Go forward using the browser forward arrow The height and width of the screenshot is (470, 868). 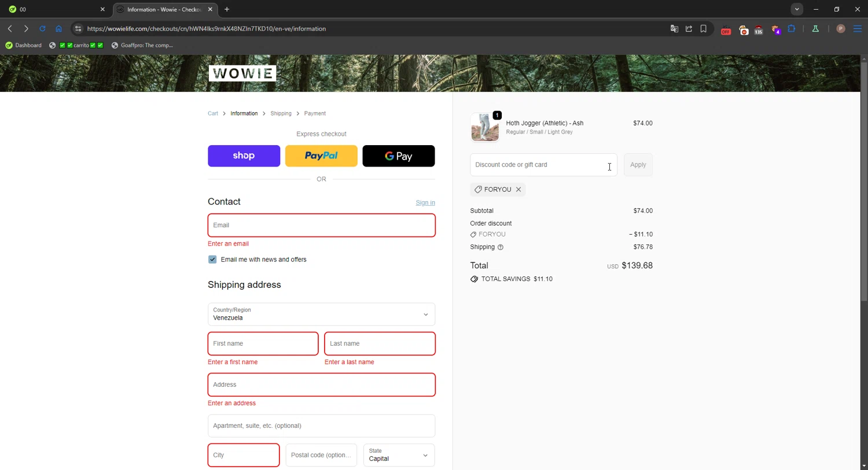click(26, 28)
